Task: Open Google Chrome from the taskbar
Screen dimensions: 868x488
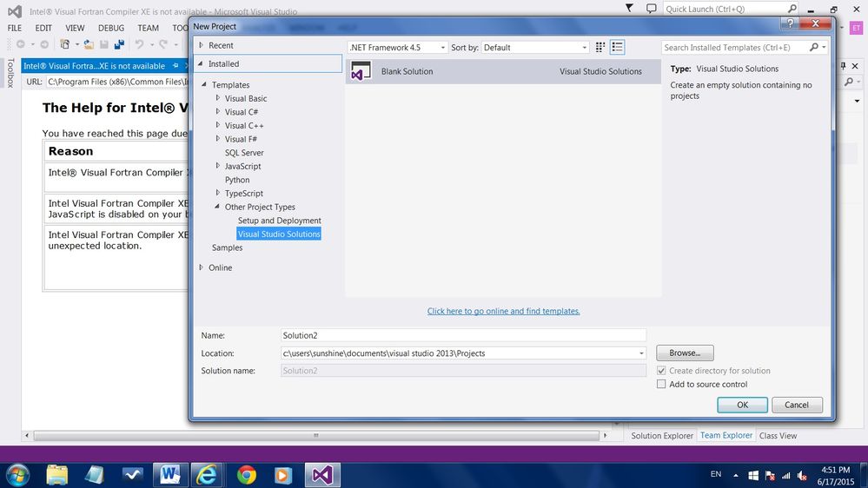Action: click(x=247, y=475)
